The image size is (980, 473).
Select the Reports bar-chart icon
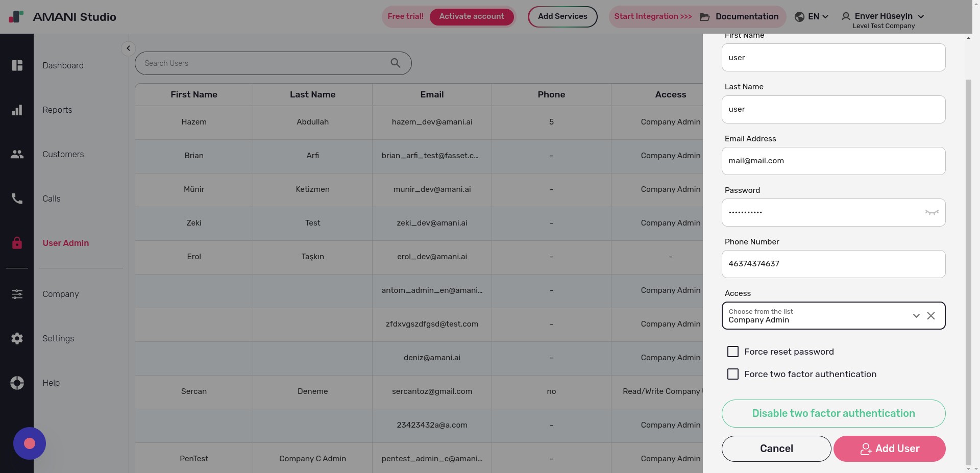17,110
